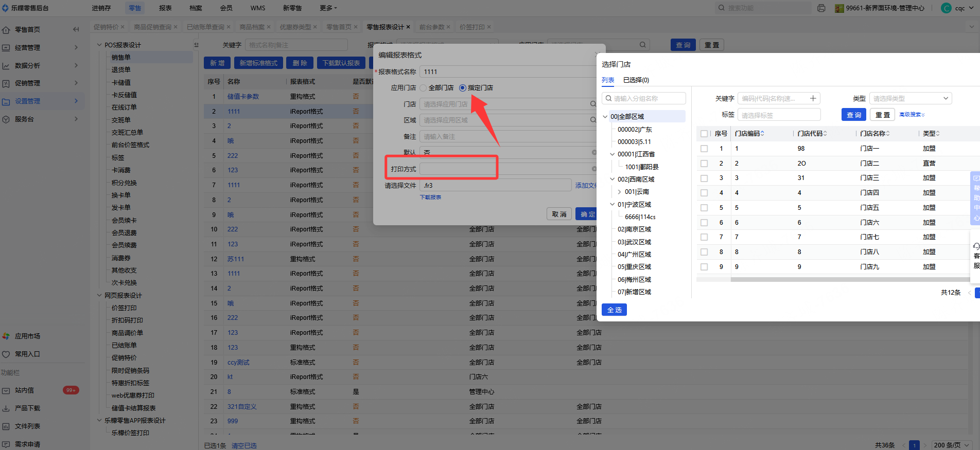Check the checkbox for 门店七
This screenshot has height=450, width=980.
point(704,237)
